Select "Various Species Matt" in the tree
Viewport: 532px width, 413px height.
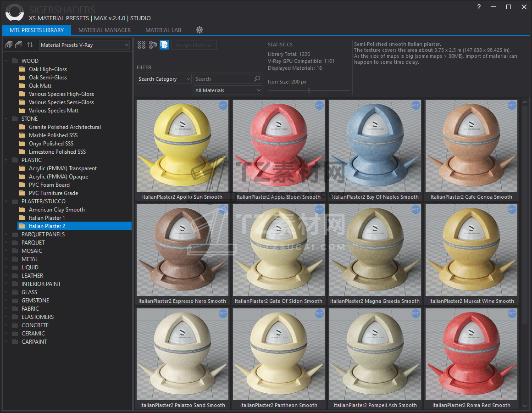(54, 111)
